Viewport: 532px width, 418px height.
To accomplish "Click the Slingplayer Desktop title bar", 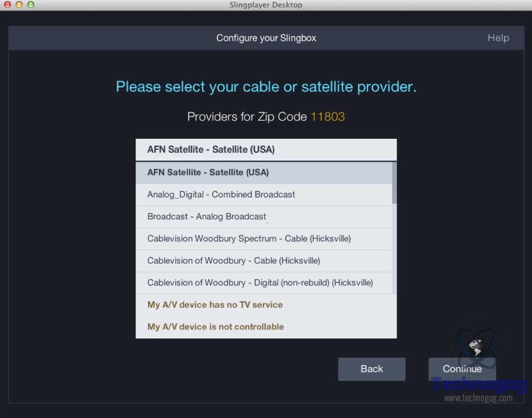I will [x=265, y=5].
